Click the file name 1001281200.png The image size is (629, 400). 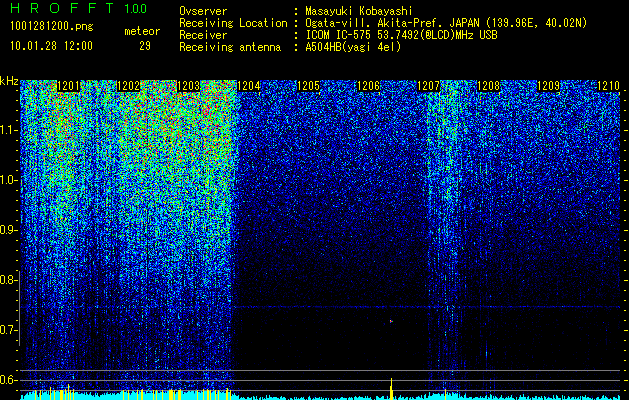tap(52, 27)
